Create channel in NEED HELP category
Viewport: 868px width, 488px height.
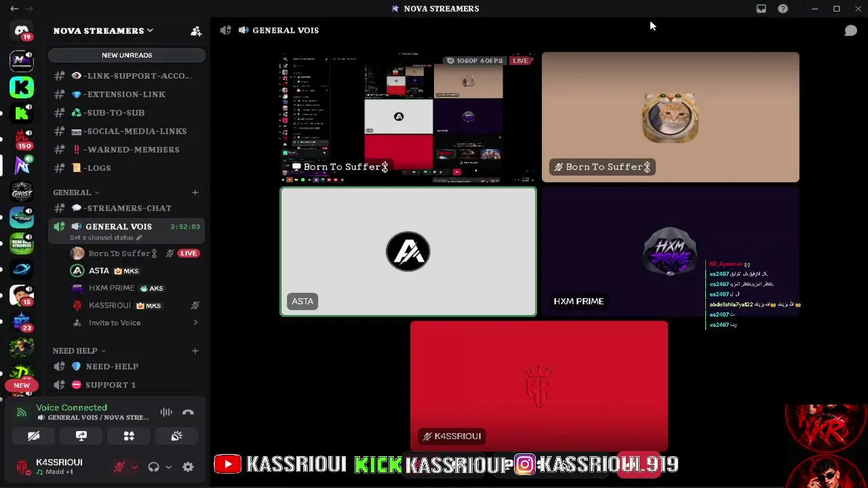pyautogui.click(x=195, y=350)
